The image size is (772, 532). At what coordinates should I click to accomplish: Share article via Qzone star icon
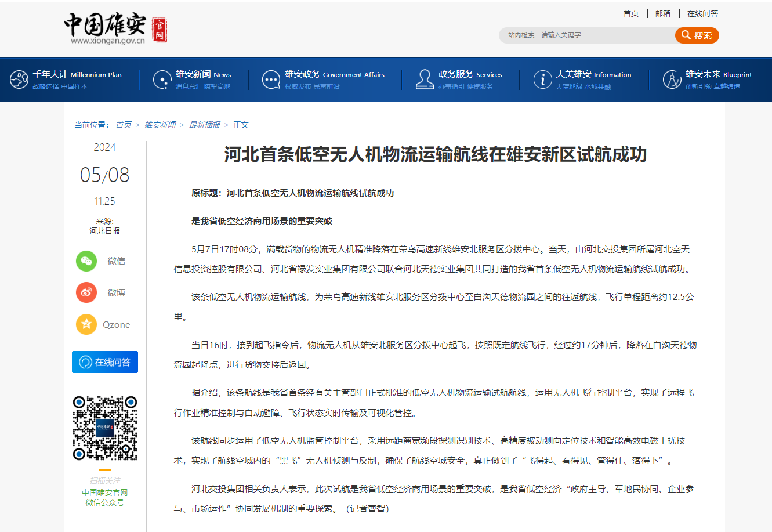(x=86, y=324)
